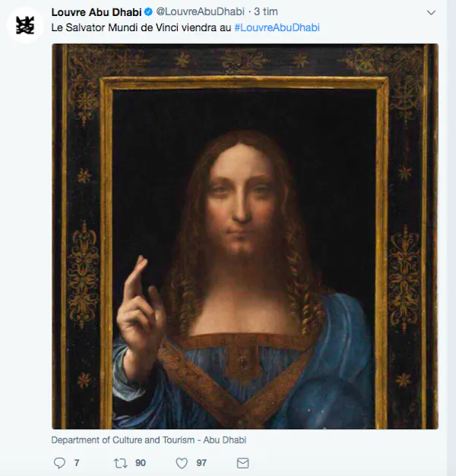This screenshot has width=456, height=476.
Task: Open the bold Louvre Abu Dhabi account name
Action: point(97,12)
